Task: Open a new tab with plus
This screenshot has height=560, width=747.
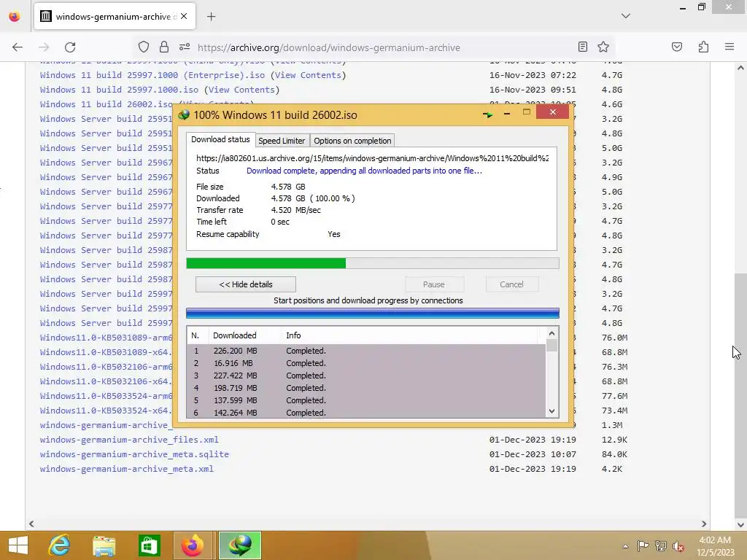Action: pos(211,17)
